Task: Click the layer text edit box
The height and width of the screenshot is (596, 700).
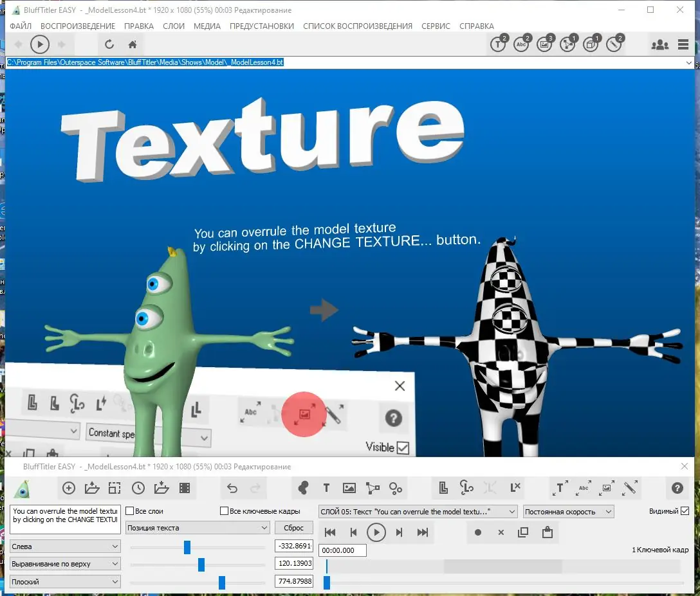Action: pyautogui.click(x=65, y=519)
